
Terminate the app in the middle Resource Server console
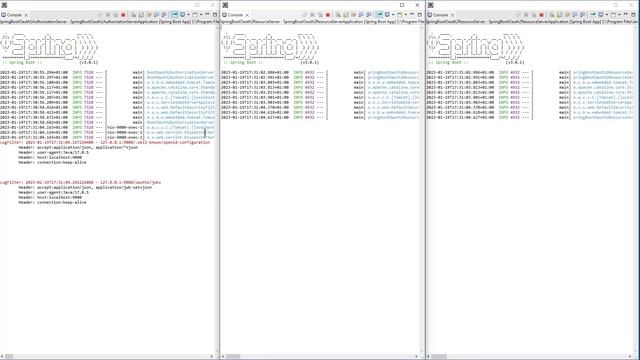[x=328, y=15]
